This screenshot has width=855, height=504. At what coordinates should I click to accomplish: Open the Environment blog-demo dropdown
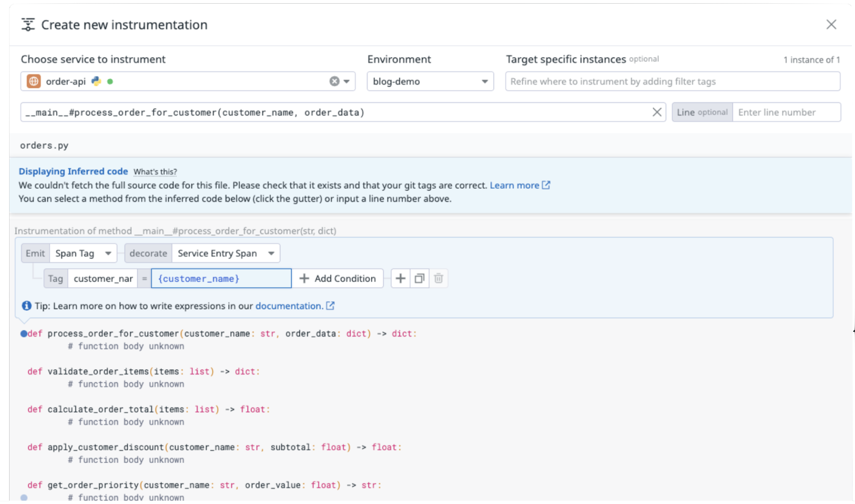[x=430, y=81]
